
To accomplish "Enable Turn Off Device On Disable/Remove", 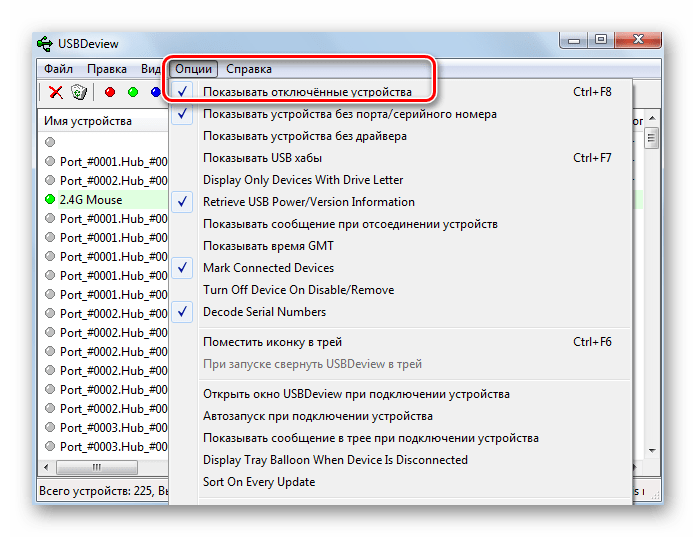I will point(400,290).
